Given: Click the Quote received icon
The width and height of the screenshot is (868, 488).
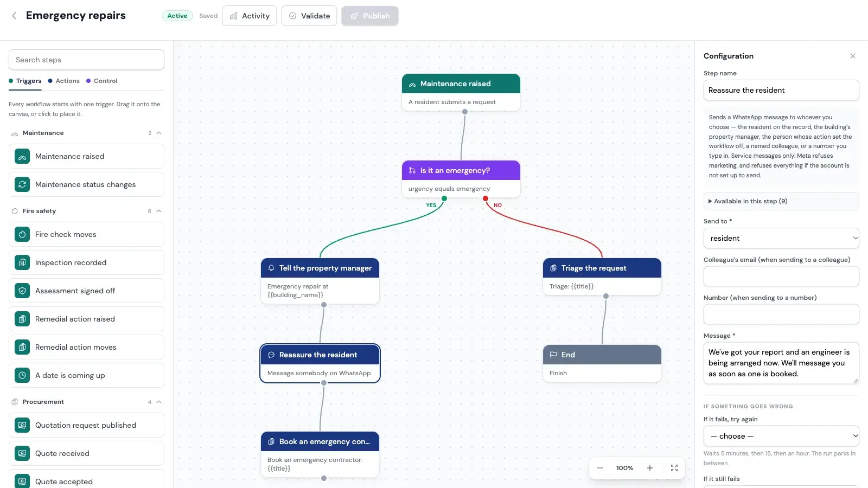Looking at the screenshot, I should [22, 453].
